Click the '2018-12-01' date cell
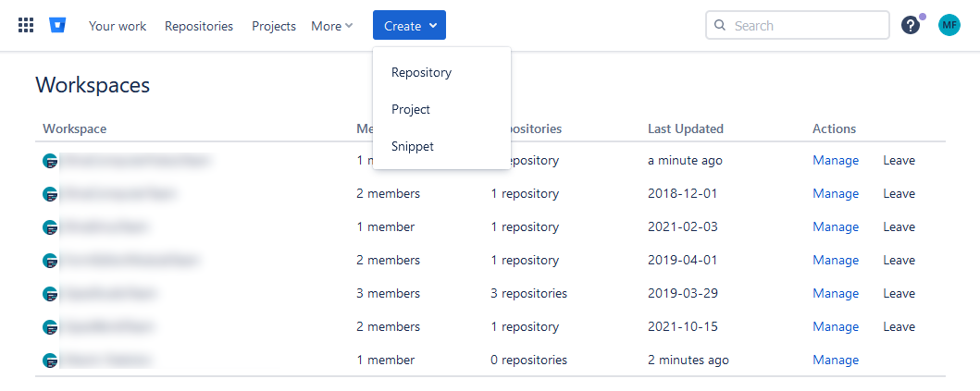 coord(683,193)
